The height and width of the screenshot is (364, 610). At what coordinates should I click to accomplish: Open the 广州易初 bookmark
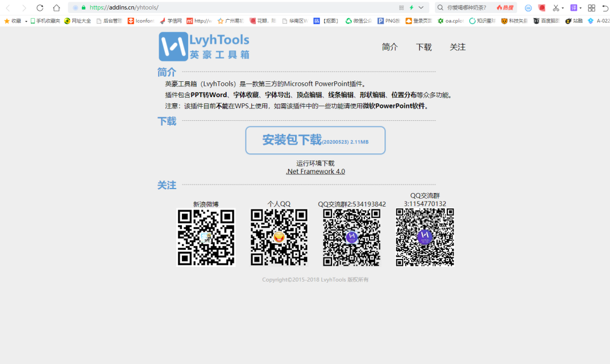tap(230, 21)
